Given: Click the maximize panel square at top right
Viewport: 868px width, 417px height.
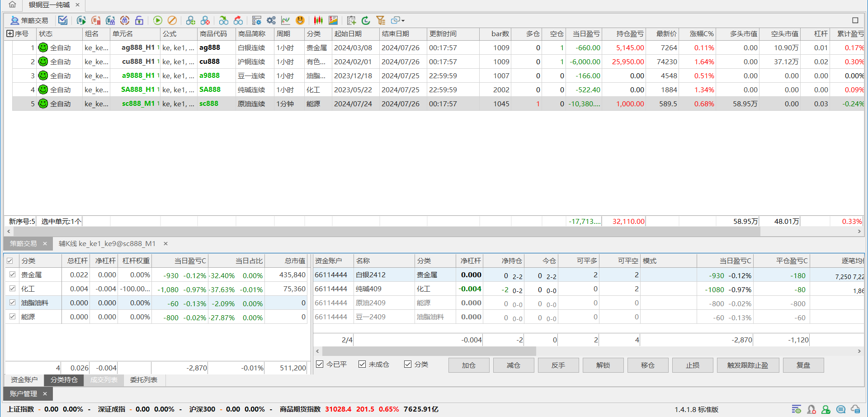Looking at the screenshot, I should coord(855,20).
